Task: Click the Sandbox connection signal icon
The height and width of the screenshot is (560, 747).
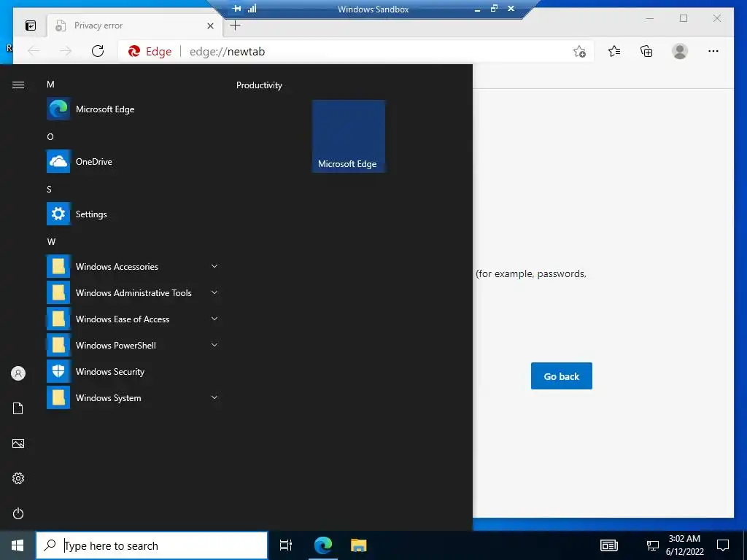Action: click(x=252, y=9)
